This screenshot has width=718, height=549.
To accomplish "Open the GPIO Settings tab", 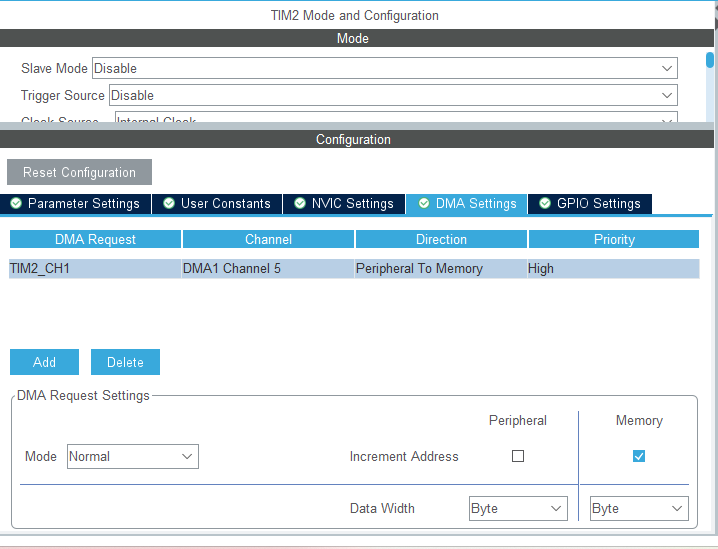I will [590, 203].
